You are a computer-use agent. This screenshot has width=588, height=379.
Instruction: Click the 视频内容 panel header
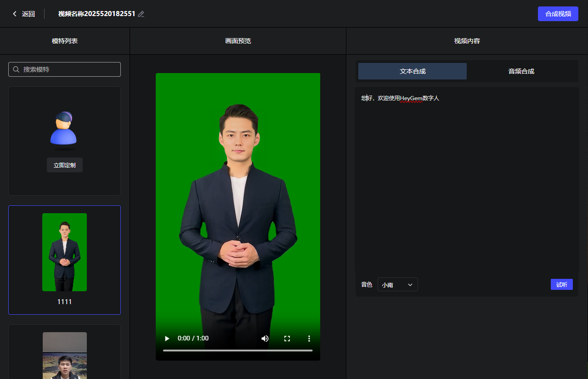click(467, 41)
